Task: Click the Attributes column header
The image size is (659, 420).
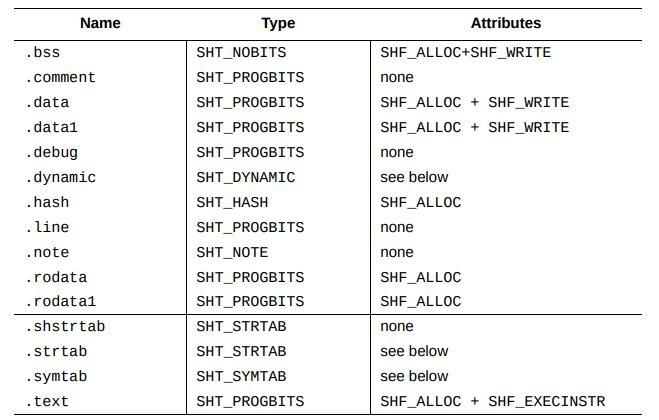Action: tap(505, 22)
